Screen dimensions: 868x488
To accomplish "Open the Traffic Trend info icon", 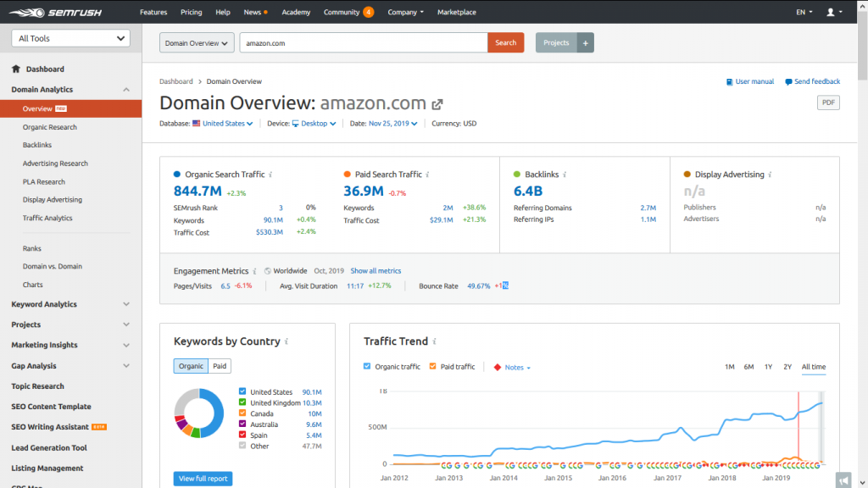I will coord(435,341).
